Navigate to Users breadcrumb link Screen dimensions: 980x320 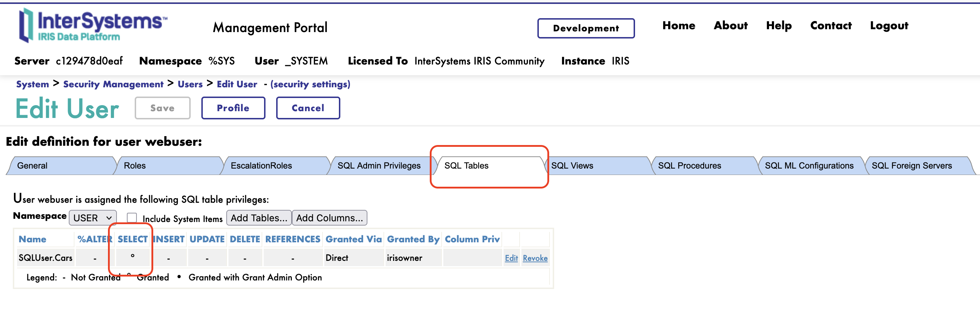pos(190,84)
